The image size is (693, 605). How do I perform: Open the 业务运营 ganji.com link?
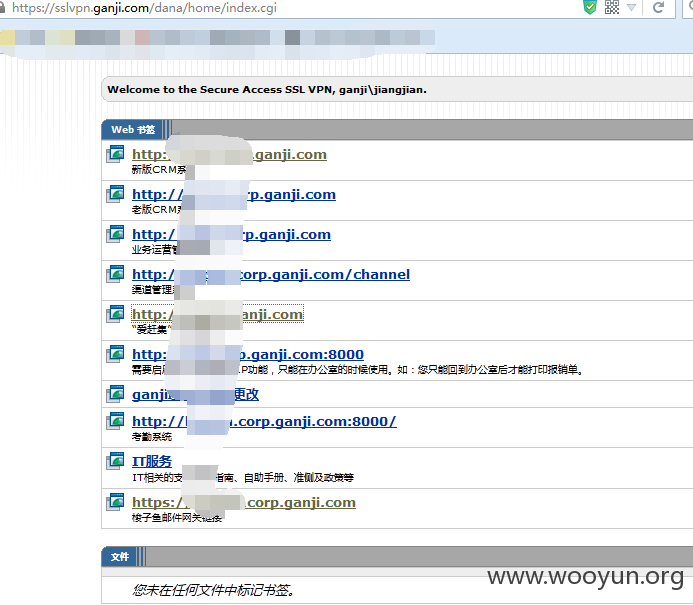click(x=231, y=234)
